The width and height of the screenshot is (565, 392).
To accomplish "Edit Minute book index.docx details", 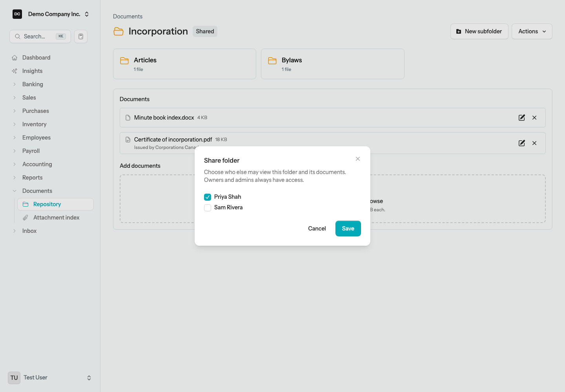I will click(522, 118).
